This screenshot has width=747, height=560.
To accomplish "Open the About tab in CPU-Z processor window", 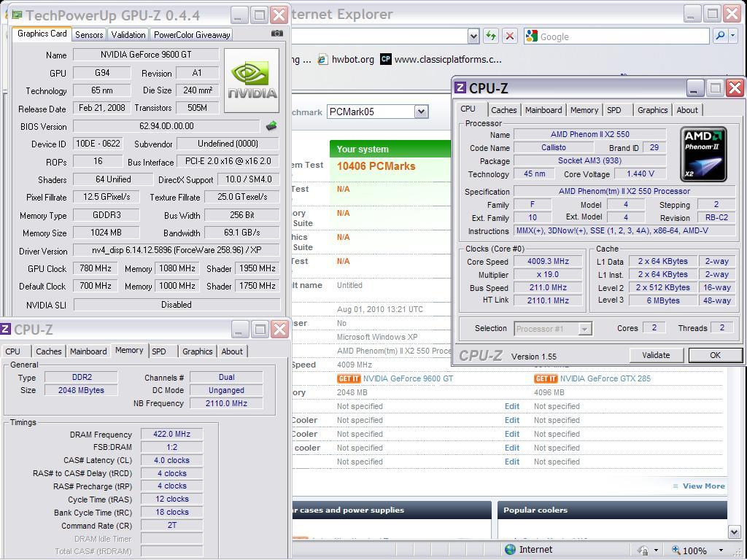I will pos(687,110).
